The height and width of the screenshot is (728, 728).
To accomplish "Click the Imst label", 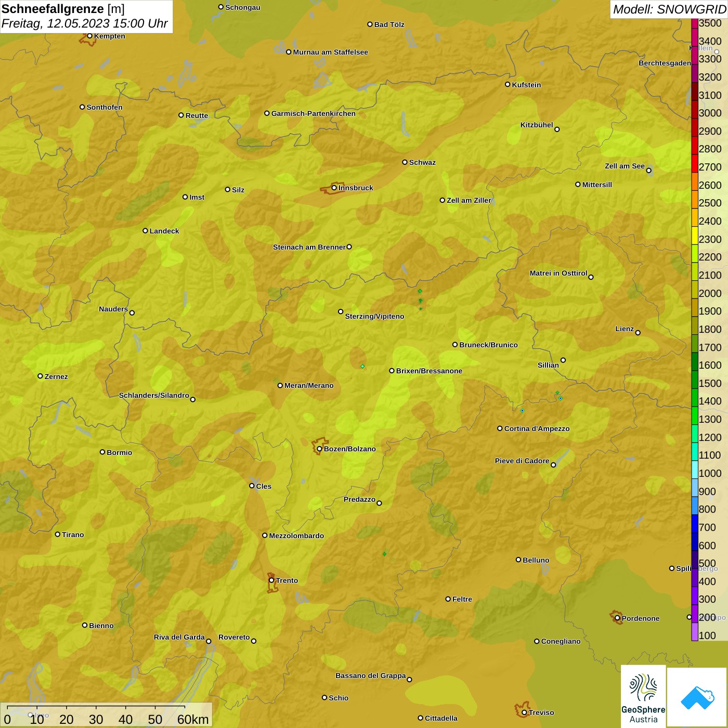I will pos(197,197).
